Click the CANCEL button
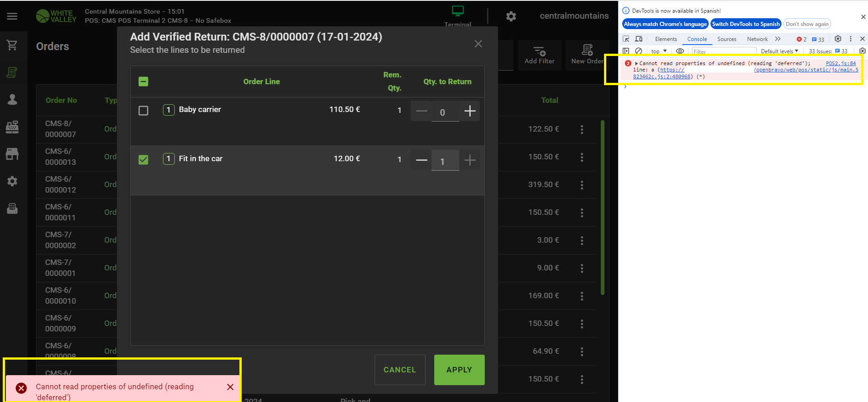The width and height of the screenshot is (868, 402). 400,370
